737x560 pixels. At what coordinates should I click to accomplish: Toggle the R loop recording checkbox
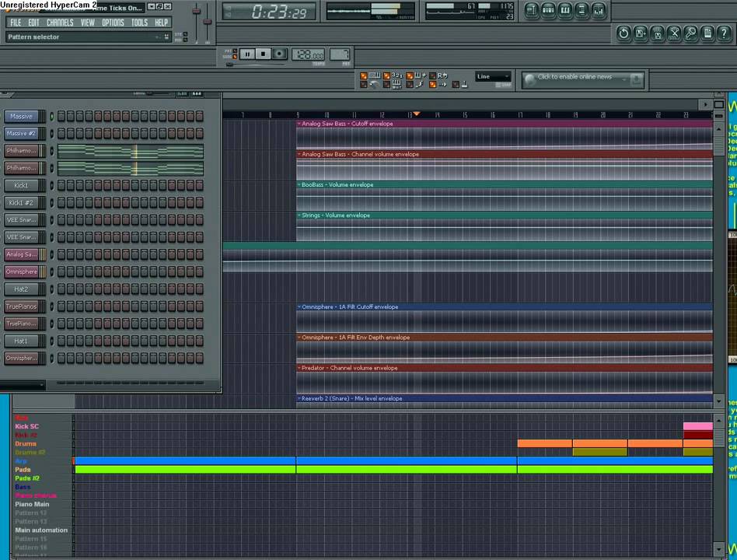click(x=432, y=75)
